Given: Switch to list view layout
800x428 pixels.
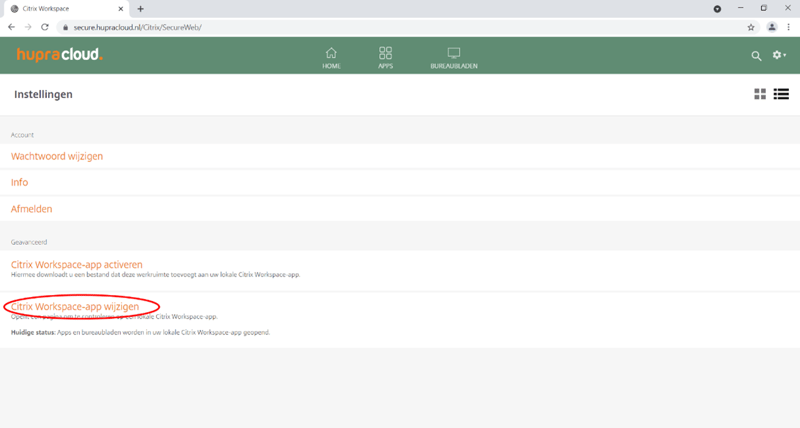Looking at the screenshot, I should [x=781, y=94].
